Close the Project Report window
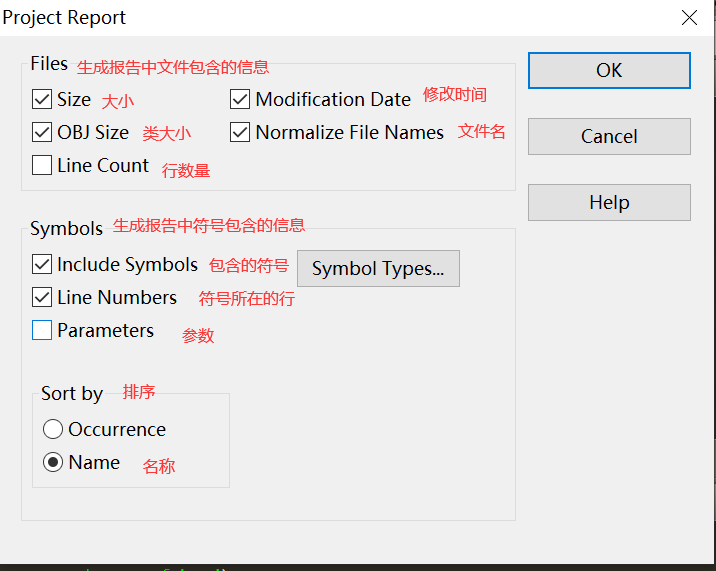Image resolution: width=716 pixels, height=571 pixels. (689, 18)
